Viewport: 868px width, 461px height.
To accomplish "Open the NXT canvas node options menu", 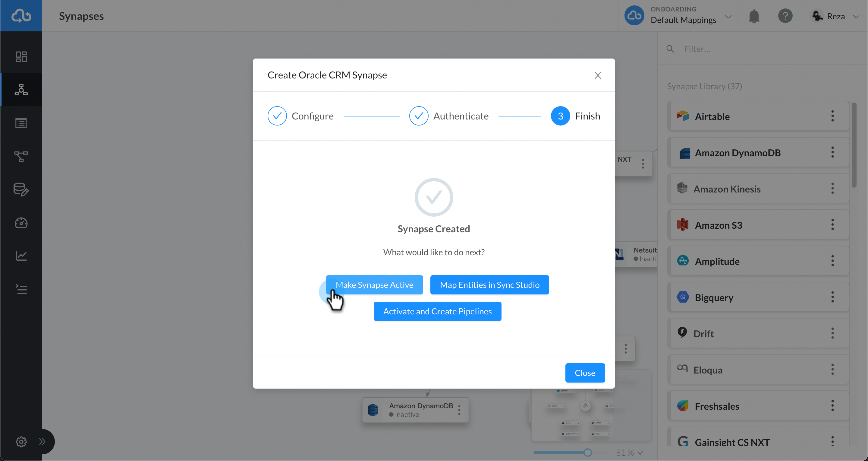I will coord(643,164).
